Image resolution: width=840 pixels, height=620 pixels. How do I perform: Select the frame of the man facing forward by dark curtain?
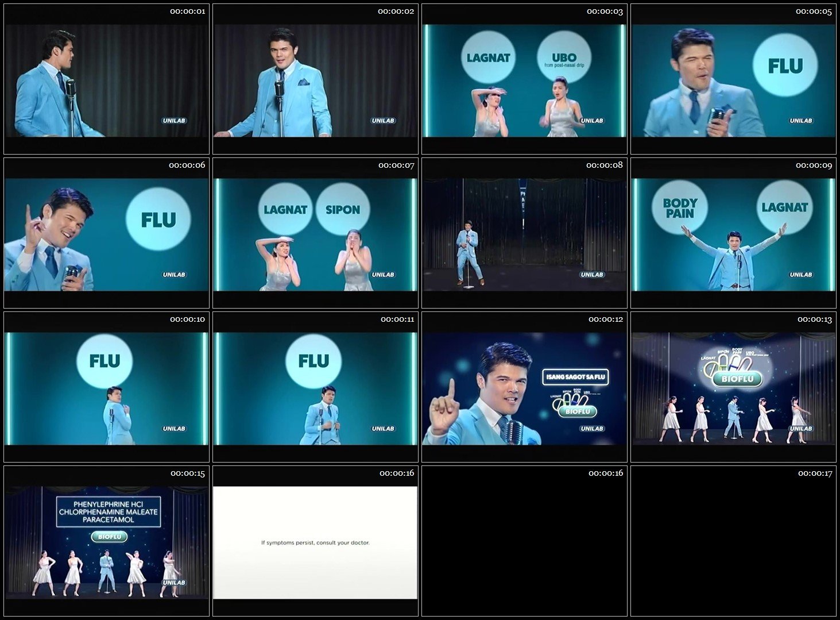pyautogui.click(x=315, y=79)
